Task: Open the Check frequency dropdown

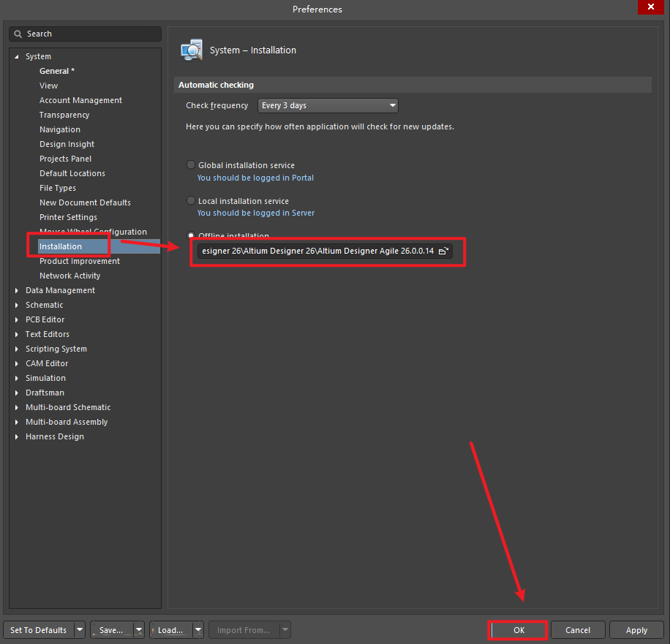Action: tap(328, 106)
